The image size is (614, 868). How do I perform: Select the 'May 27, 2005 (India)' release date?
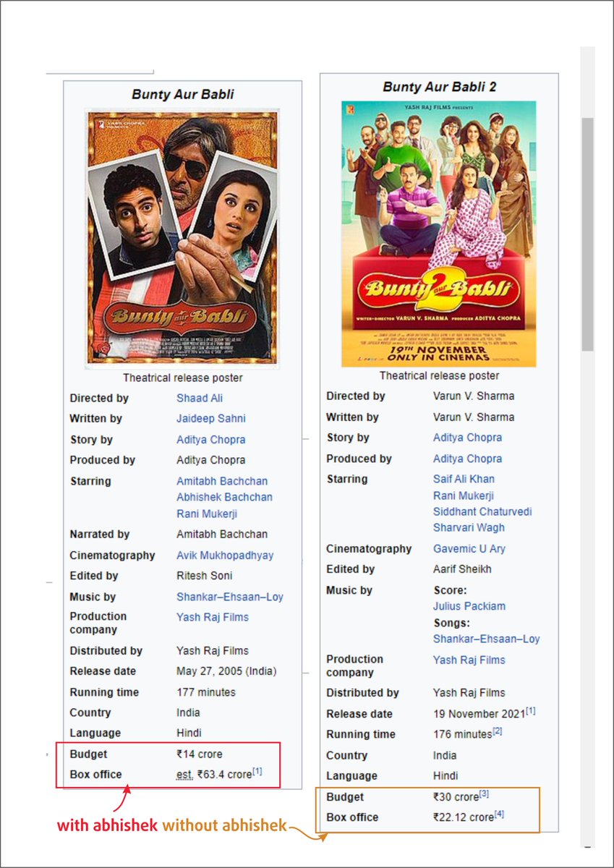[226, 671]
